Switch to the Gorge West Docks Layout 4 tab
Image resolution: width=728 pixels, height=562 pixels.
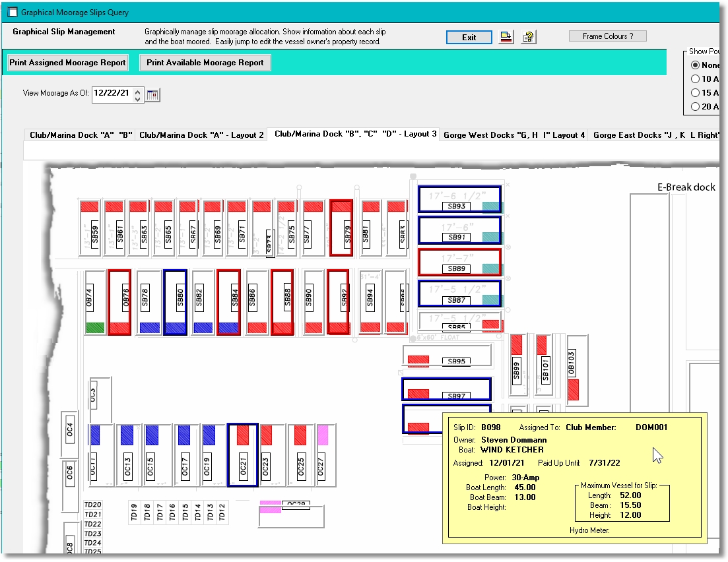coord(515,134)
